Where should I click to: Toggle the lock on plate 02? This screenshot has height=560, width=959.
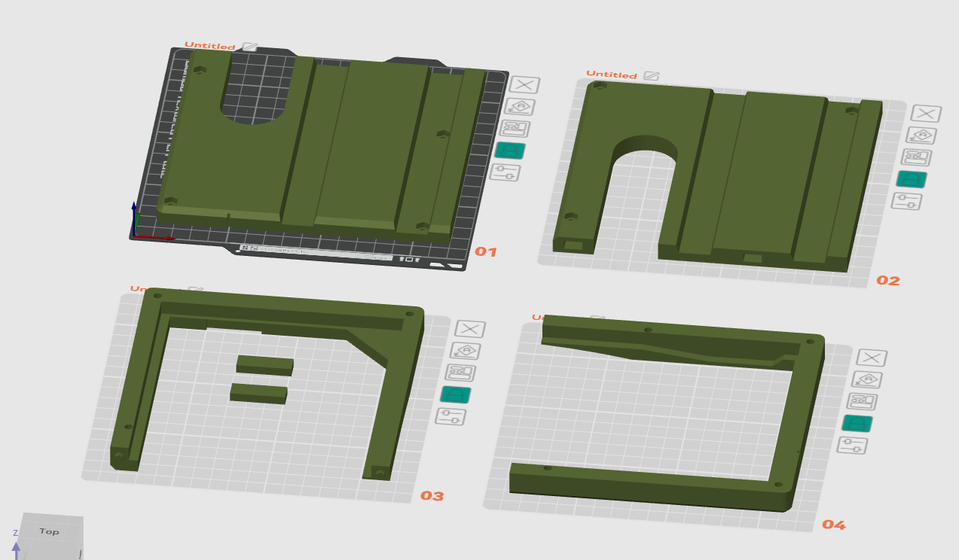tap(912, 179)
